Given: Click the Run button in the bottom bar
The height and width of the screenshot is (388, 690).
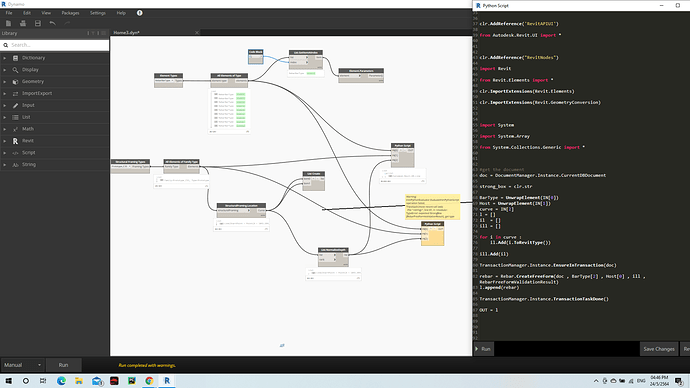Looking at the screenshot, I should (x=63, y=365).
